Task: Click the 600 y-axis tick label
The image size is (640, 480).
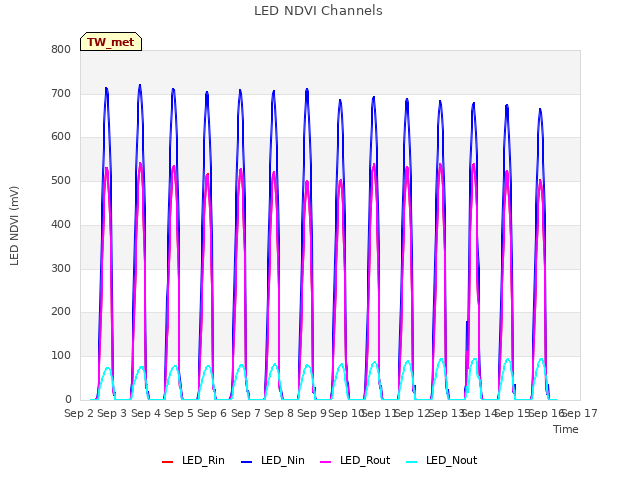Action: point(61,137)
